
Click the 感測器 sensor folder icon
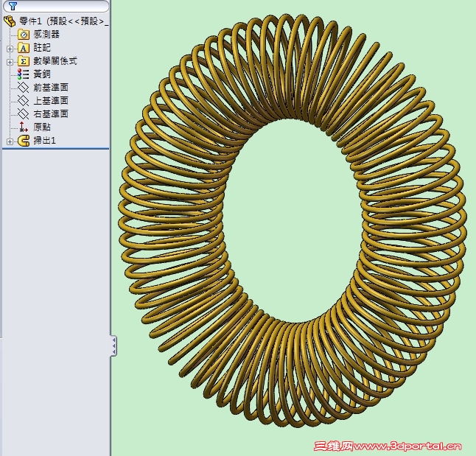coord(24,35)
